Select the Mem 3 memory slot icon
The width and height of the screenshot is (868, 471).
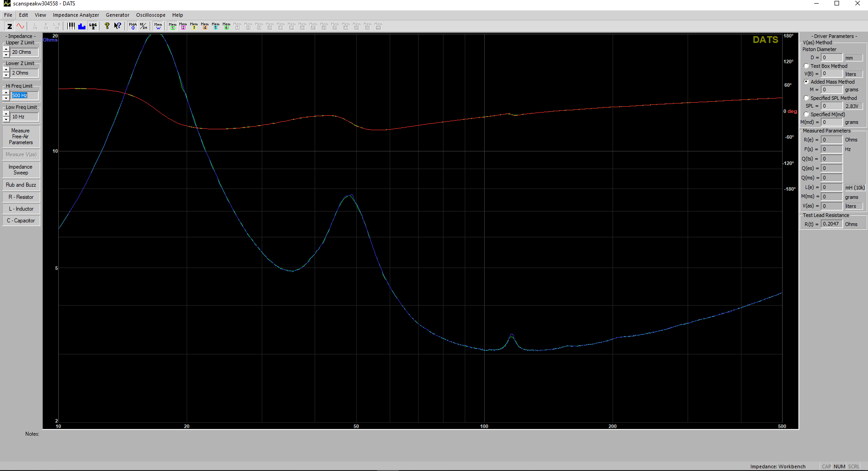pos(194,26)
